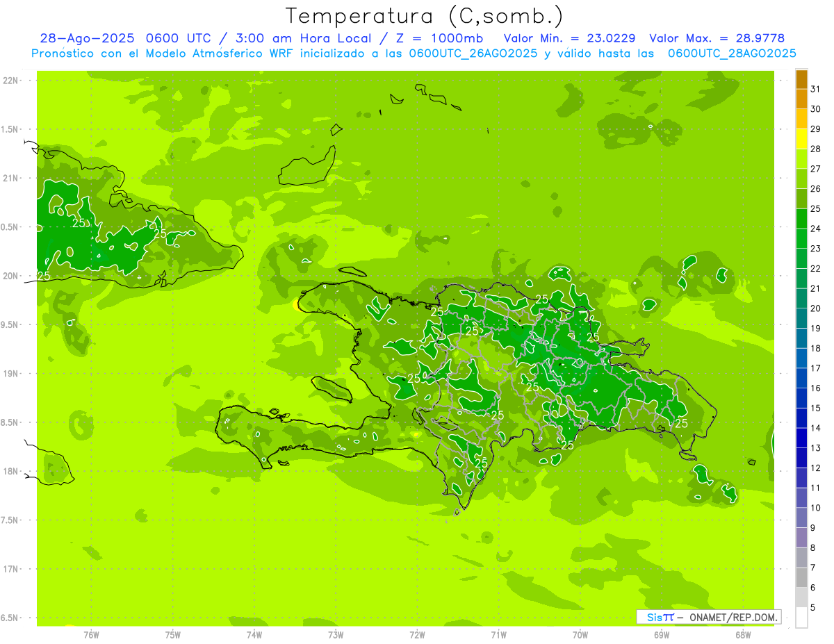Click the "19N" latitude label
This screenshot has width=834, height=644.
click(10, 374)
